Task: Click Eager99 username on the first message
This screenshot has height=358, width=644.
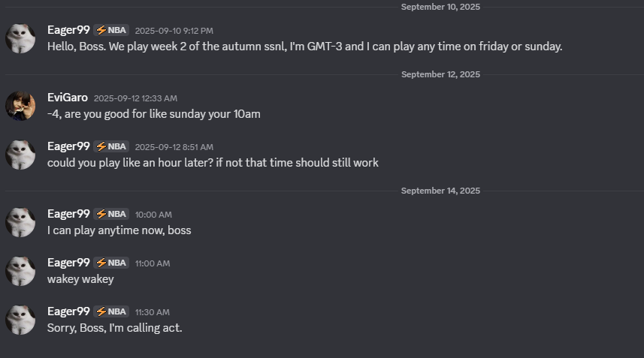Action: click(68, 30)
